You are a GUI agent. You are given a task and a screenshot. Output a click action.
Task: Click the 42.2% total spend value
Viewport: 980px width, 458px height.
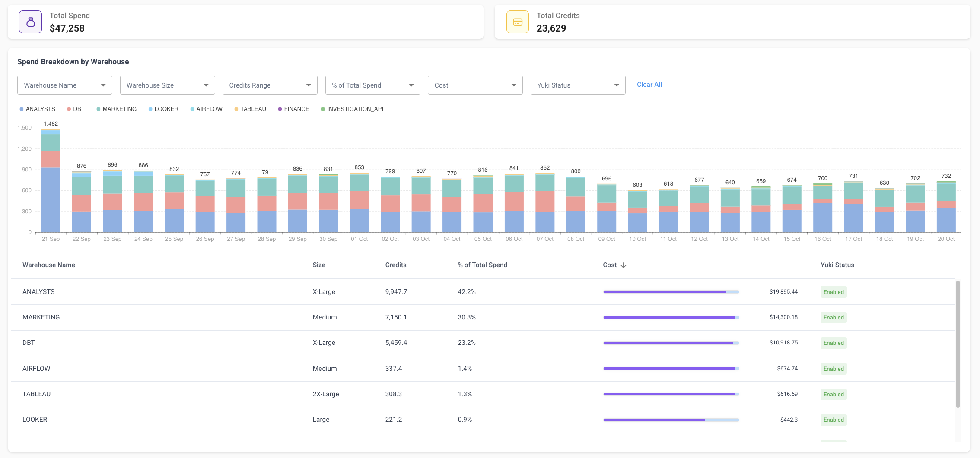coord(467,292)
